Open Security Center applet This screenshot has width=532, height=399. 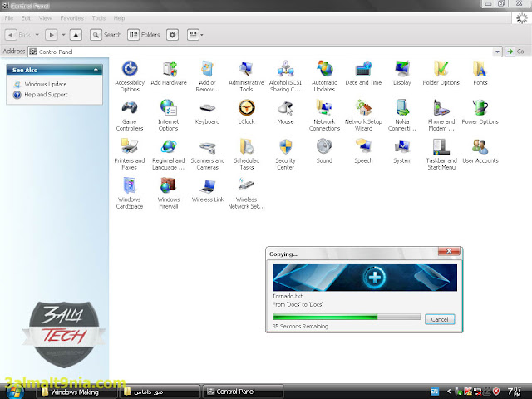click(285, 155)
